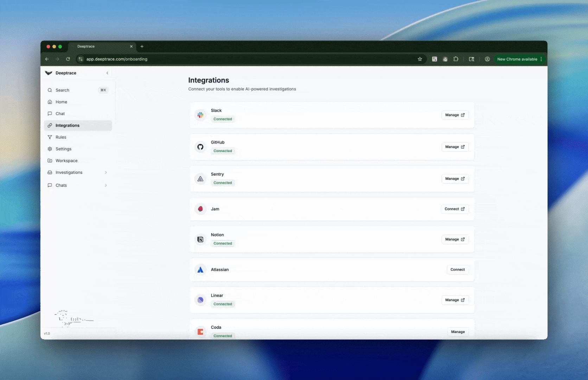
Task: Click the Atlassian integration icon
Action: tap(200, 270)
